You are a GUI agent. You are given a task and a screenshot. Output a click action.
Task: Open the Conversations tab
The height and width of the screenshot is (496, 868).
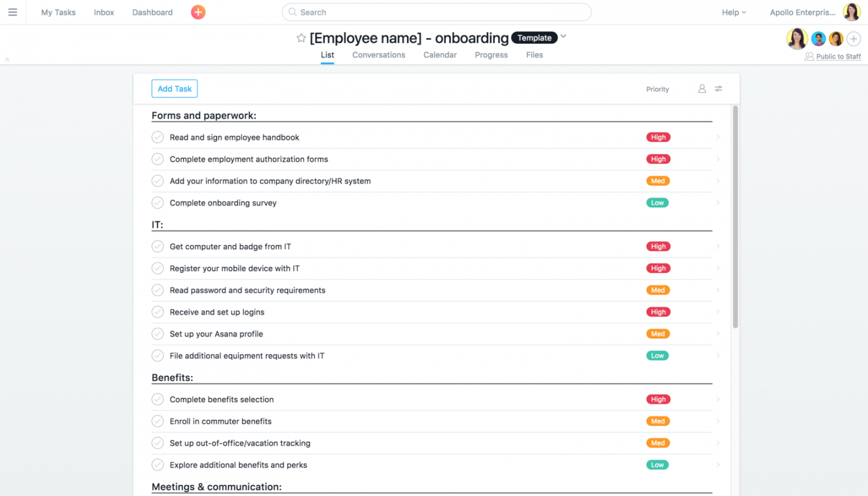click(x=379, y=55)
